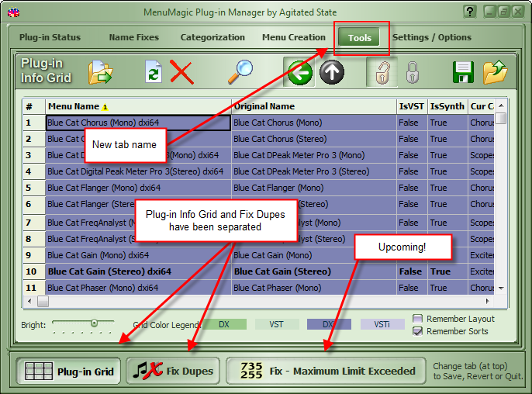This screenshot has height=394, width=532.
Task: Click the open file with arrow icon
Action: (101, 72)
